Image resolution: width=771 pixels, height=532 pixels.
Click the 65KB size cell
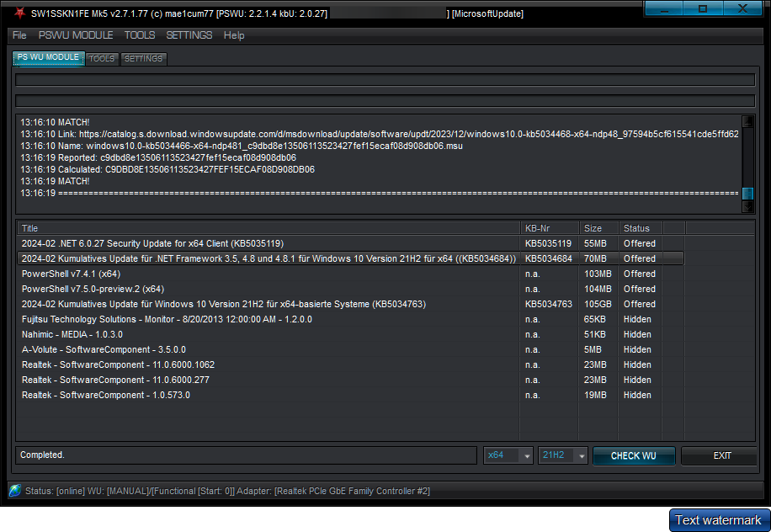pyautogui.click(x=595, y=320)
